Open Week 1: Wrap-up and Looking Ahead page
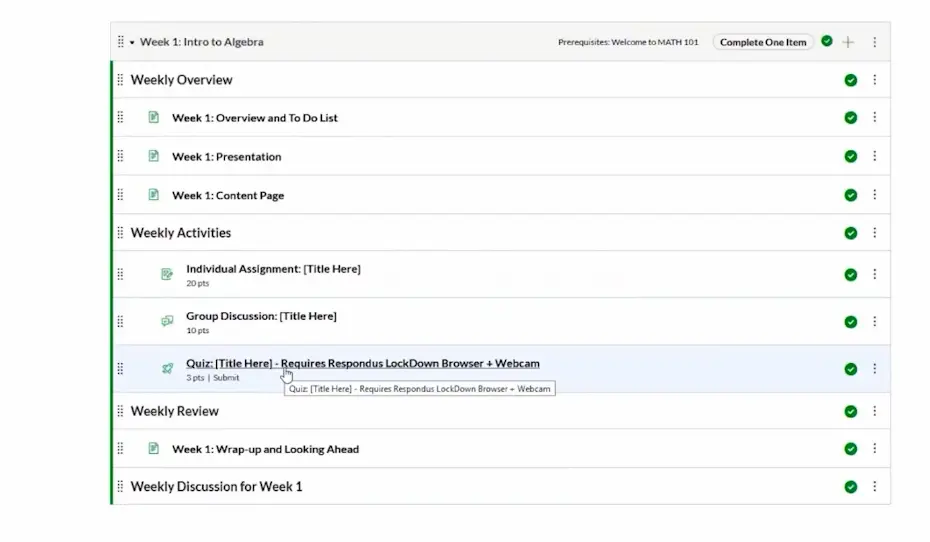This screenshot has width=930, height=542. (265, 449)
